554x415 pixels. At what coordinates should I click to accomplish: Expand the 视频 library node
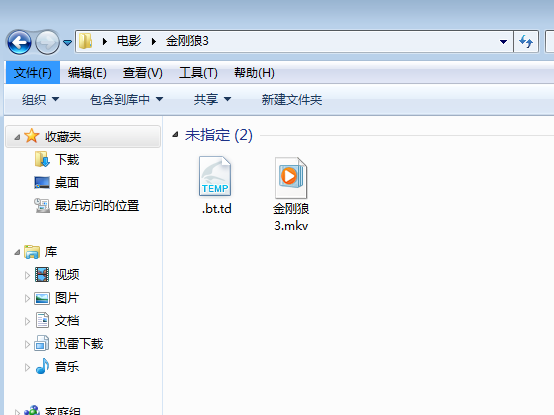pyautogui.click(x=27, y=275)
